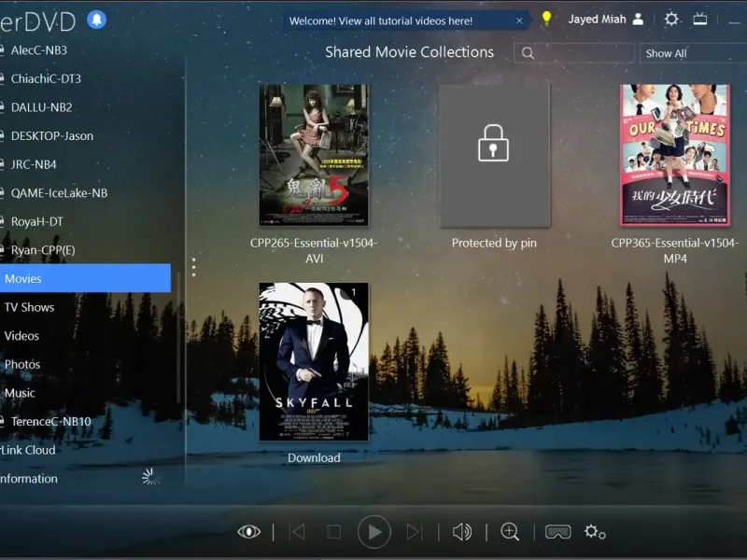Open Photos in the sidebar

pos(21,364)
